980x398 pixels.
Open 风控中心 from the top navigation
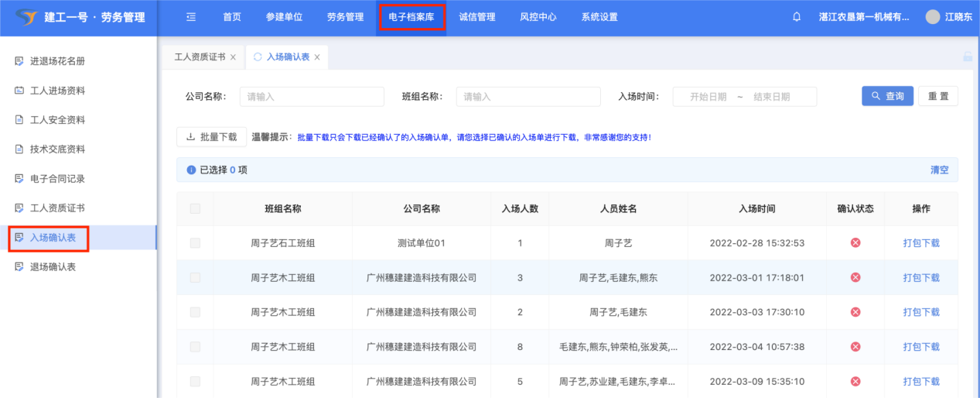tap(538, 17)
